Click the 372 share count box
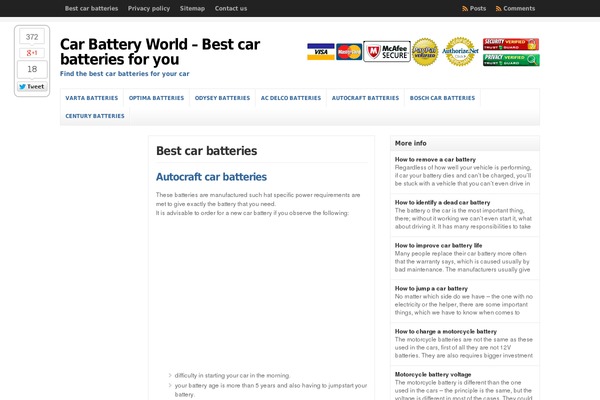Screen dimensions: 600x400 point(32,37)
